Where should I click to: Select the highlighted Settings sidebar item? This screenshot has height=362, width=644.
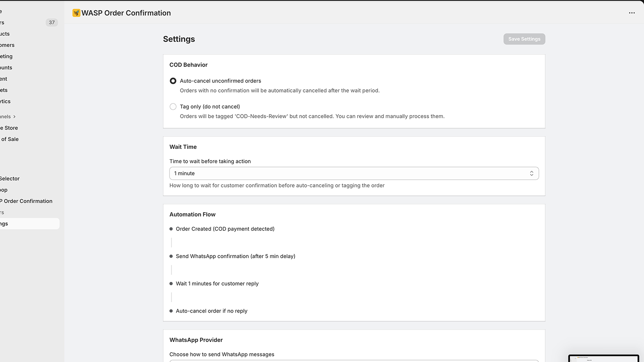30,224
